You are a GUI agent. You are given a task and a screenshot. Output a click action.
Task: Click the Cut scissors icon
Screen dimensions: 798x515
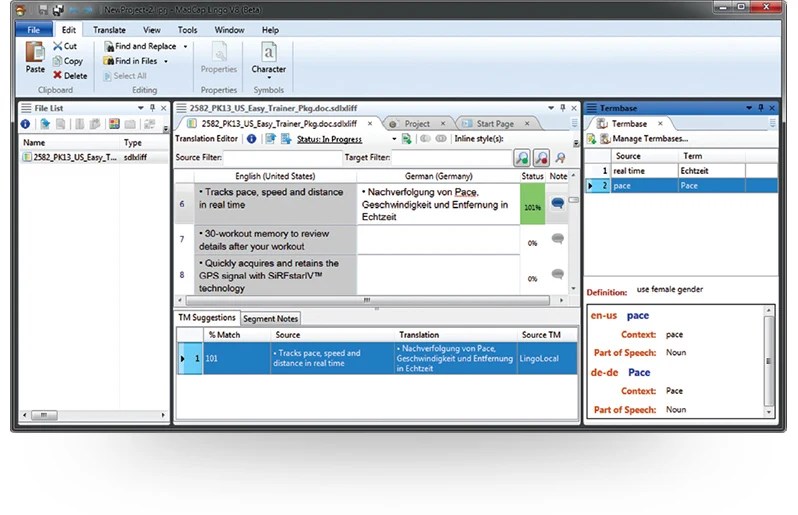coord(58,46)
